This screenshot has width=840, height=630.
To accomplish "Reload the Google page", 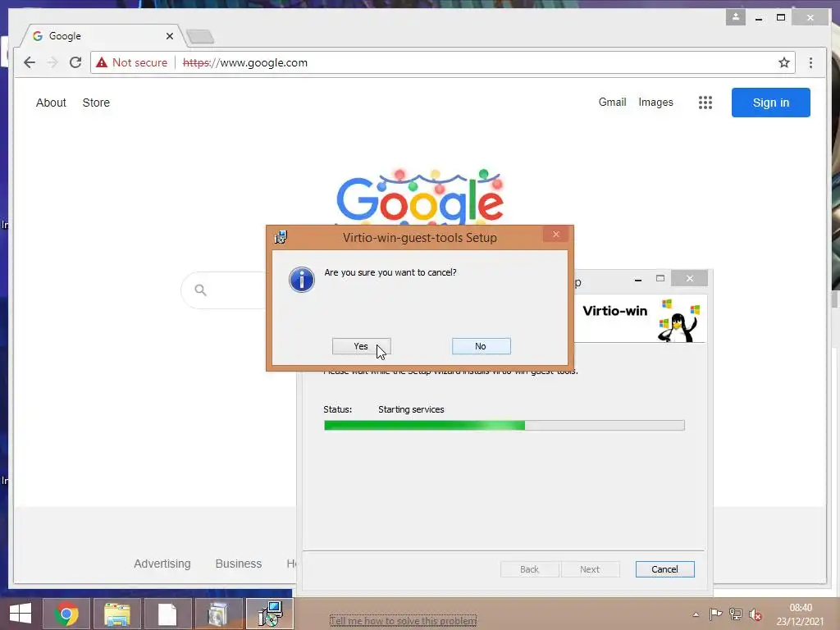I will [x=75, y=62].
